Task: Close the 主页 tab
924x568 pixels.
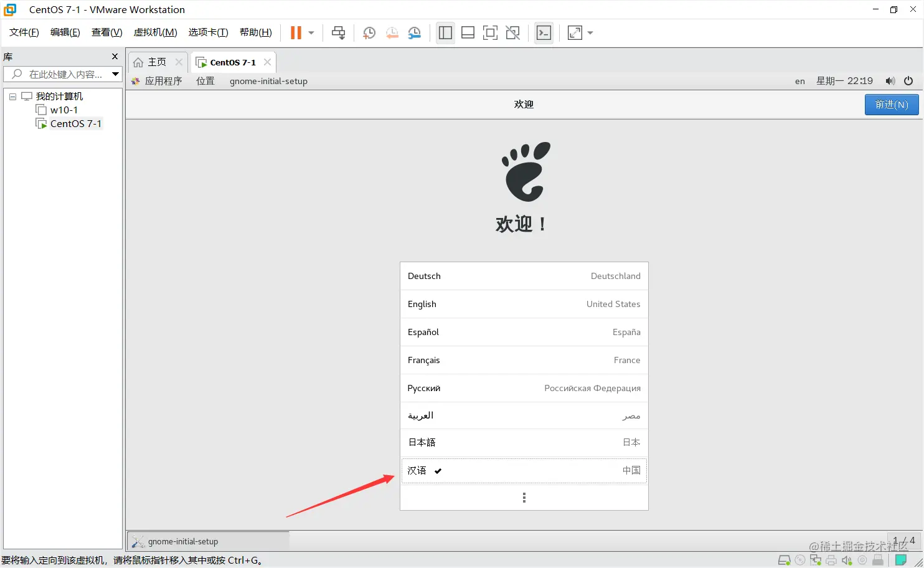Action: click(179, 62)
